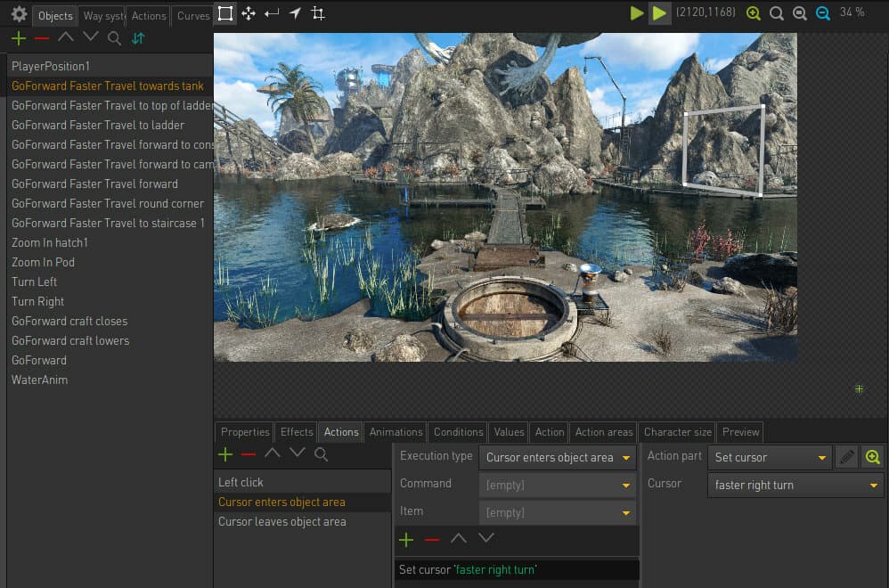Click the first green play button
This screenshot has width=889, height=588.
pos(637,13)
